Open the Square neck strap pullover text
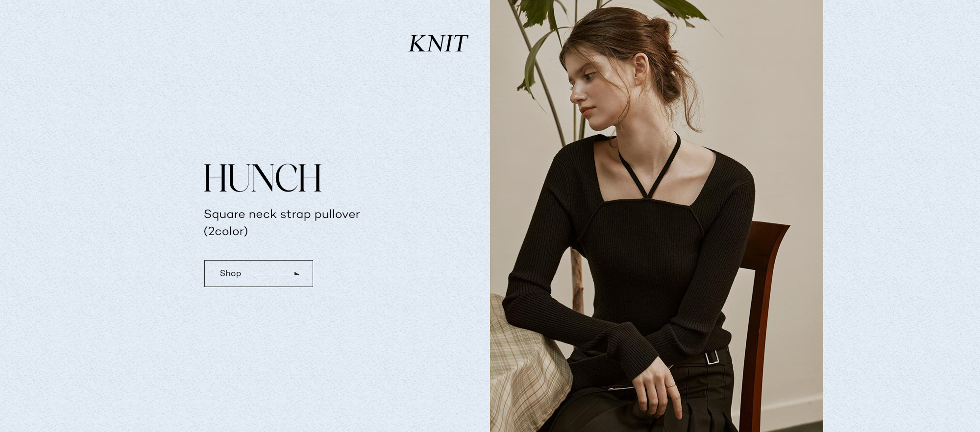Screen dimensions: 980x432 282,214
